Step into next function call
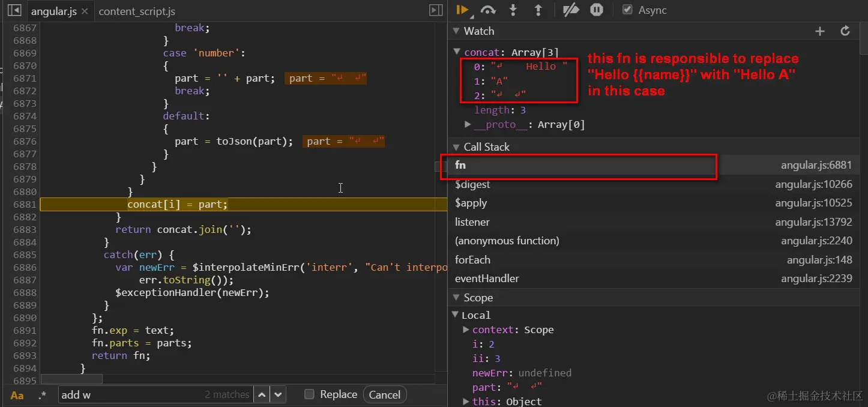This screenshot has height=407, width=868. tap(513, 10)
